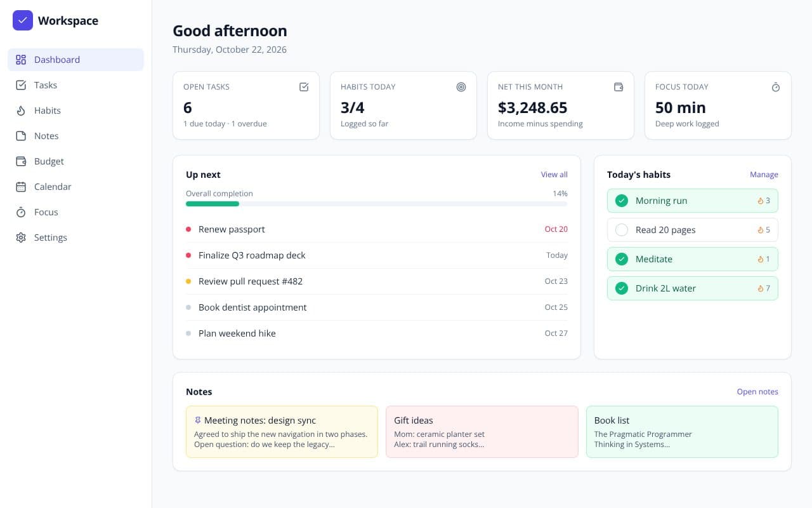The height and width of the screenshot is (508, 812).
Task: Click the wallet icon on Net This Month card
Action: coord(619,87)
